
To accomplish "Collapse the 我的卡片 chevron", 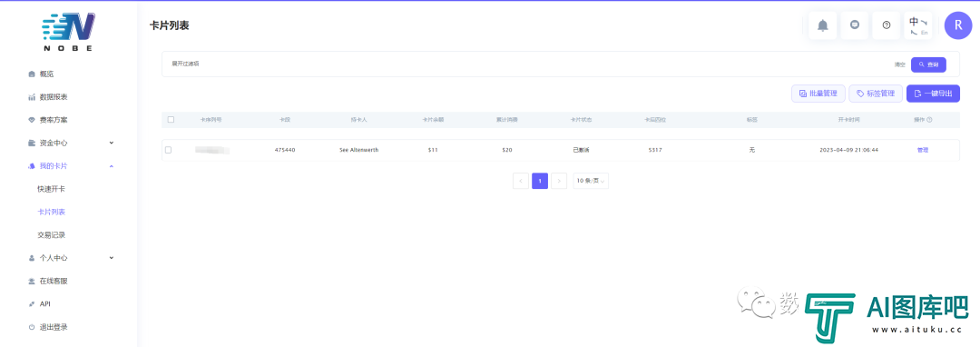I will click(112, 165).
